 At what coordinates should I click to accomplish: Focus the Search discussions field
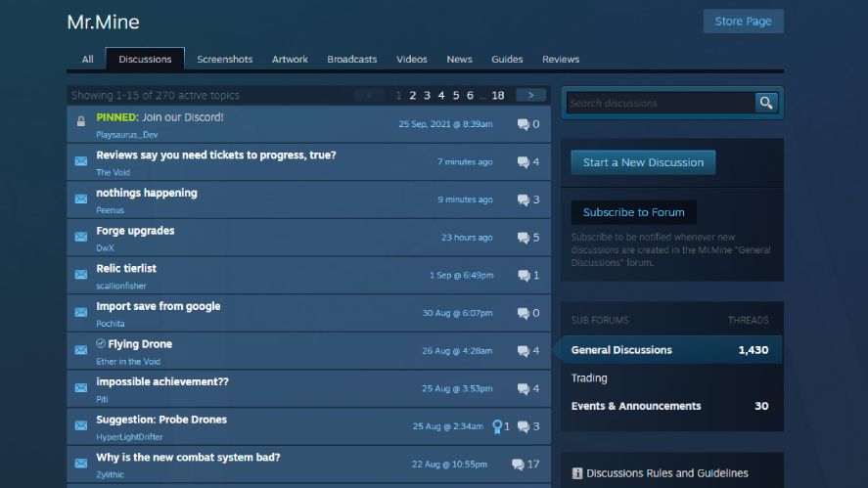[x=661, y=103]
